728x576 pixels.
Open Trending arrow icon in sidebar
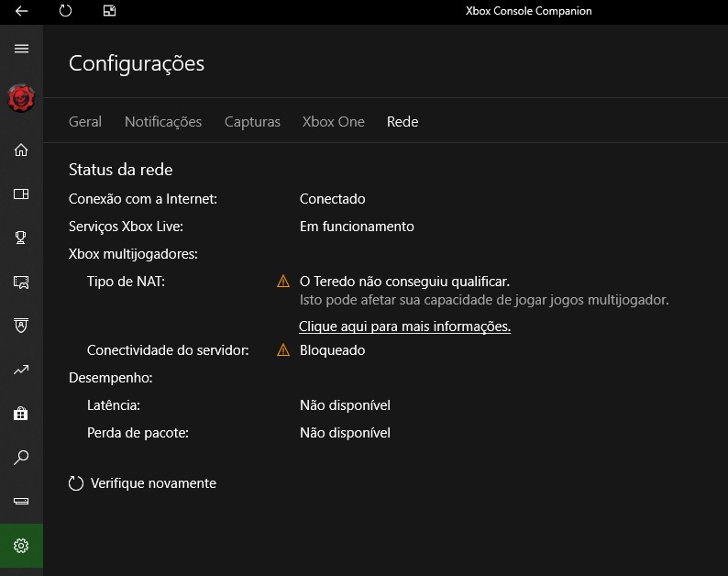tap(21, 370)
